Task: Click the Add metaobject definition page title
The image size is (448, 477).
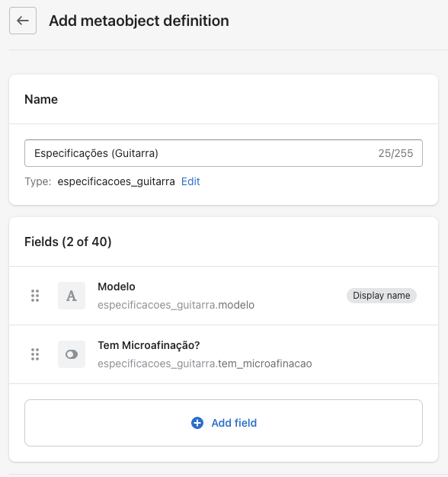Action: [x=139, y=21]
